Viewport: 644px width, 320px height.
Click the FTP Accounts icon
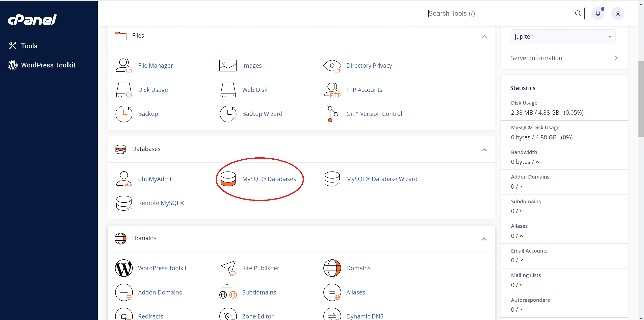point(332,90)
